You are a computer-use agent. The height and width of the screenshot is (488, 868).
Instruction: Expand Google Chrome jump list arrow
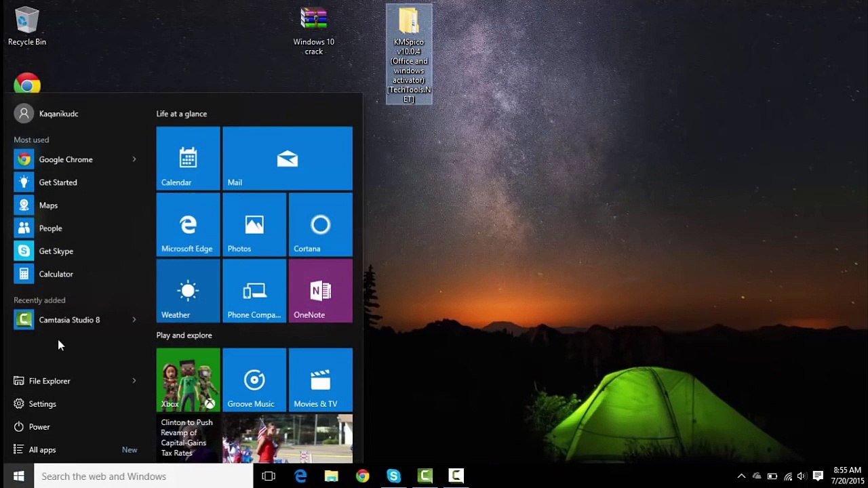click(x=134, y=159)
